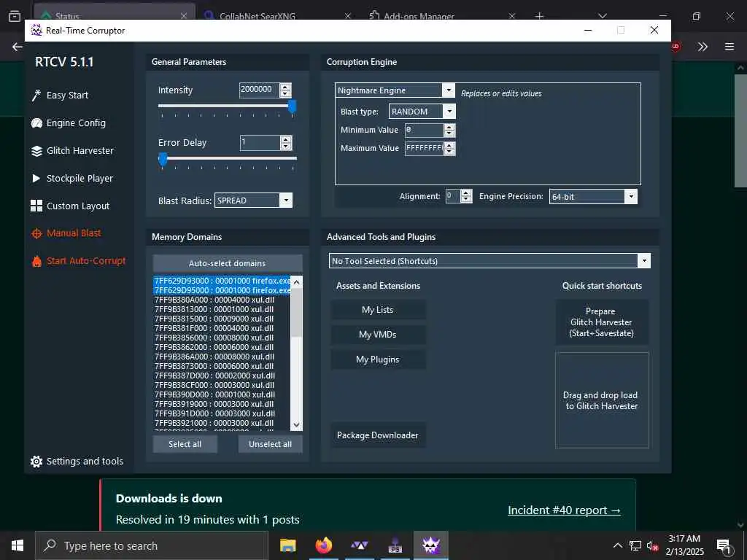Switch to Firefox on the taskbar
This screenshot has height=560, width=747.
(323, 545)
